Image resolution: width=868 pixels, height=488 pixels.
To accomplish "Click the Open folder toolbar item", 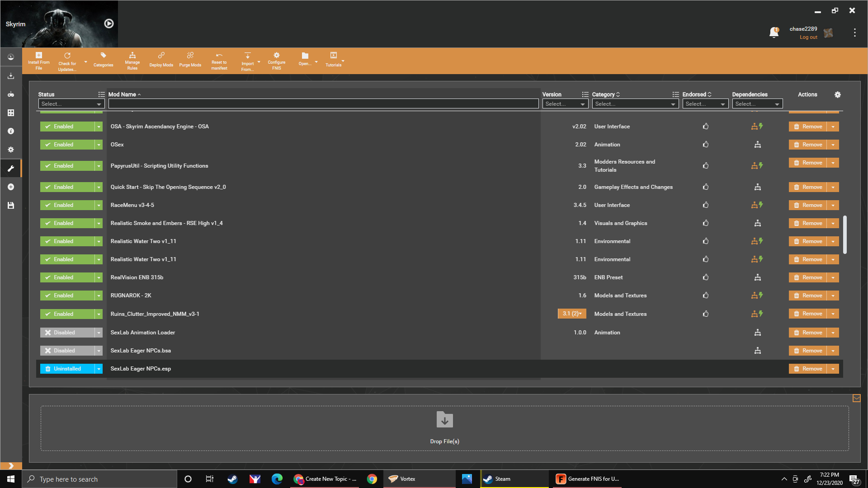I will [x=305, y=59].
